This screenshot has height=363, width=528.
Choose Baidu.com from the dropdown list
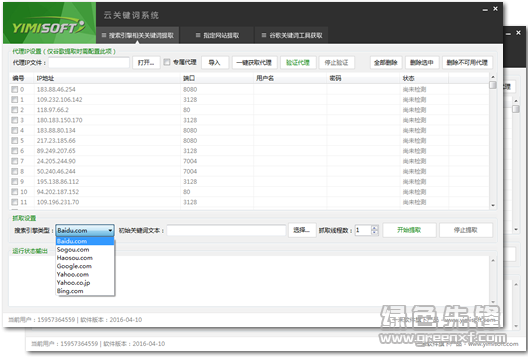pyautogui.click(x=85, y=241)
